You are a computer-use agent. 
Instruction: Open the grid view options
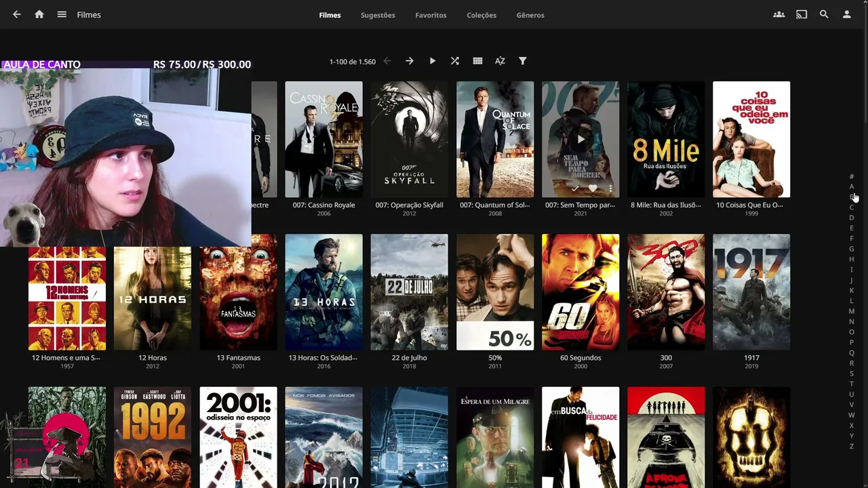click(477, 61)
